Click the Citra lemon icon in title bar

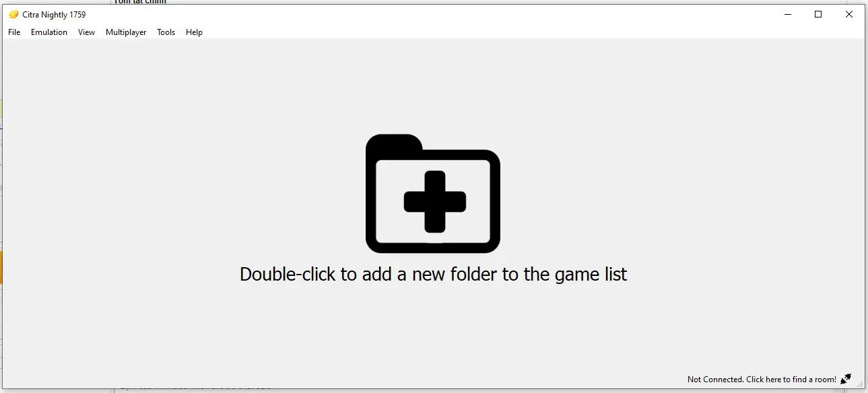point(13,14)
